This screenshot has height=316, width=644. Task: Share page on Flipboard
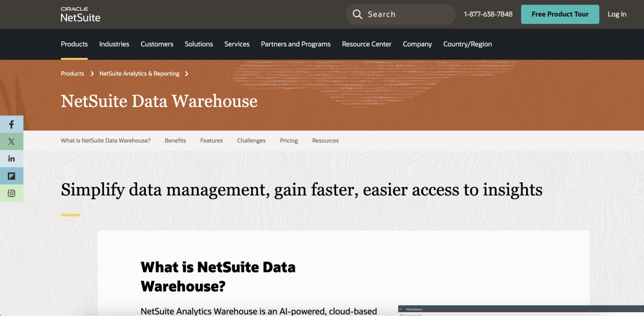[12, 176]
